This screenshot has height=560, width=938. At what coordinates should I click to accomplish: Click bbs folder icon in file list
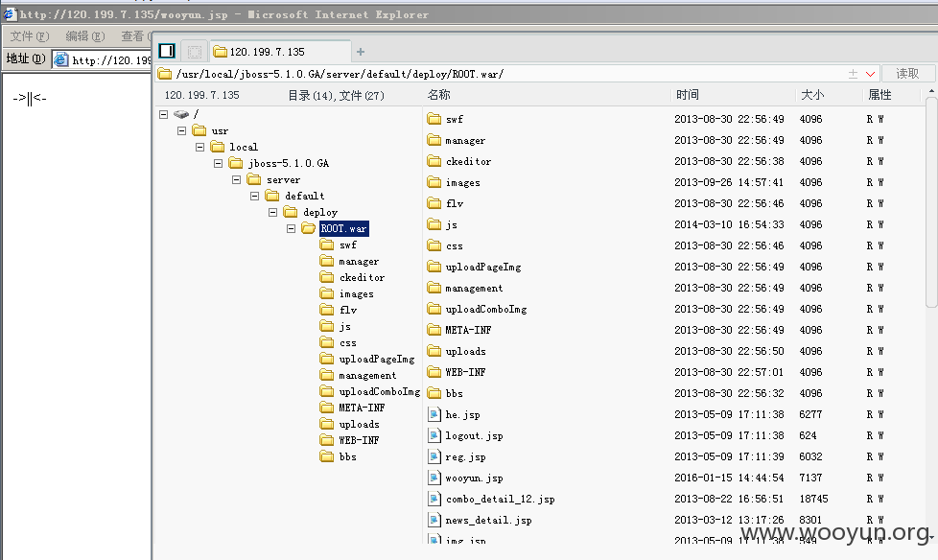(x=434, y=393)
